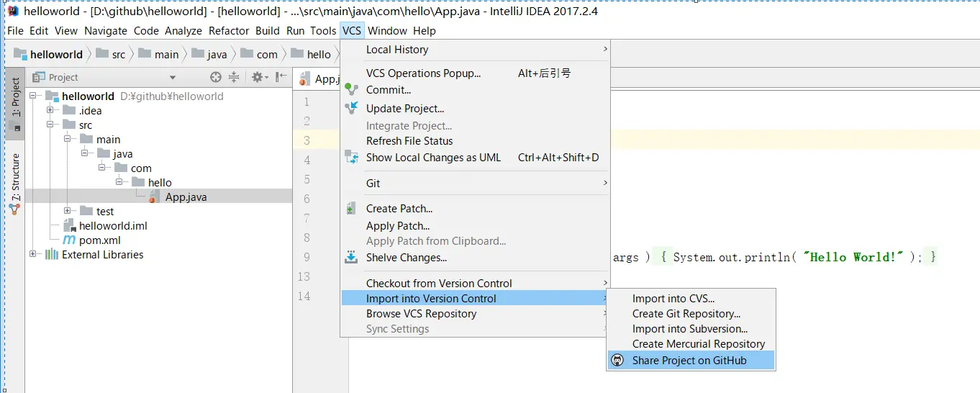The height and width of the screenshot is (393, 980).
Task: Click the "Hello World!" string in editor
Action: point(853,257)
